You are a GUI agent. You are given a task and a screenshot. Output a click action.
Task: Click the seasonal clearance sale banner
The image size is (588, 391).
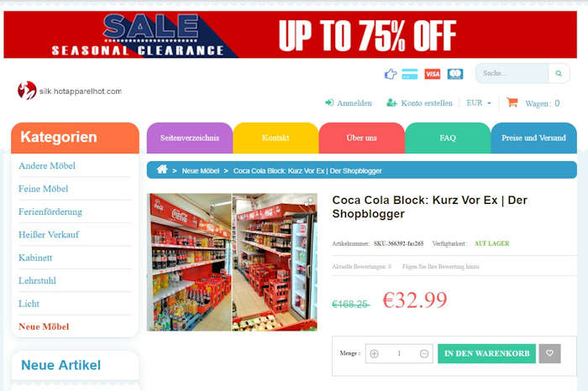[291, 34]
